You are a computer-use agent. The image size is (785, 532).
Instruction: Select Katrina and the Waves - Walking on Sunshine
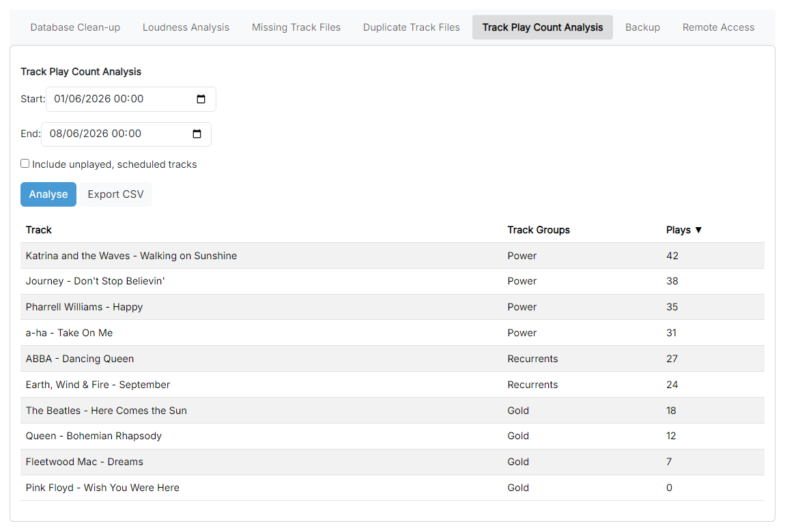pyautogui.click(x=131, y=256)
